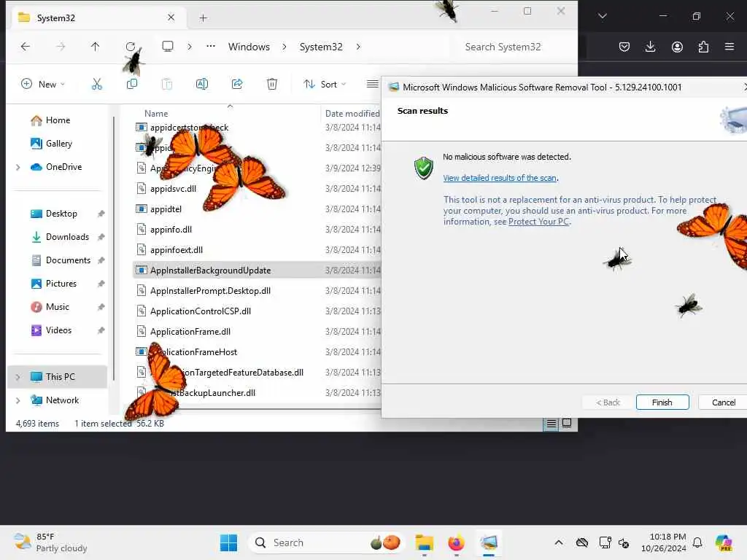Open the View options lines dropdown
Viewport: 747px width, 560px height.
point(373,85)
